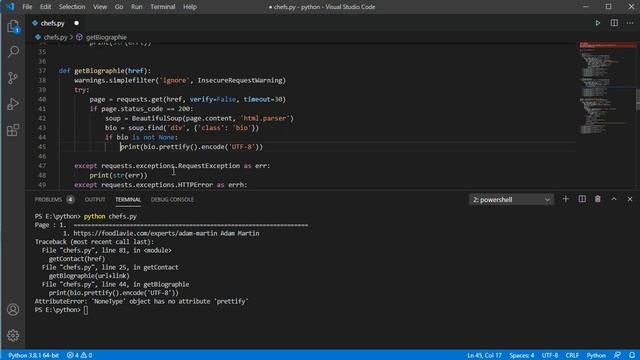The width and height of the screenshot is (640, 360).
Task: Open feedback icon in status bar
Action: pyautogui.click(x=617, y=356)
